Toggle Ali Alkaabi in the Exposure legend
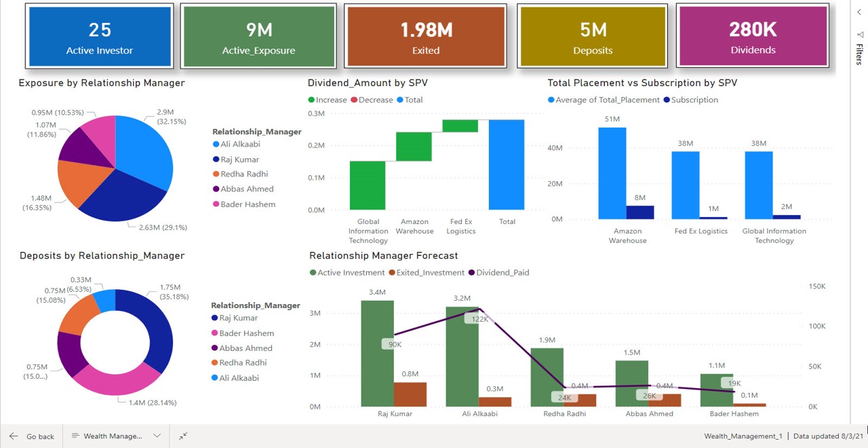 tap(239, 144)
